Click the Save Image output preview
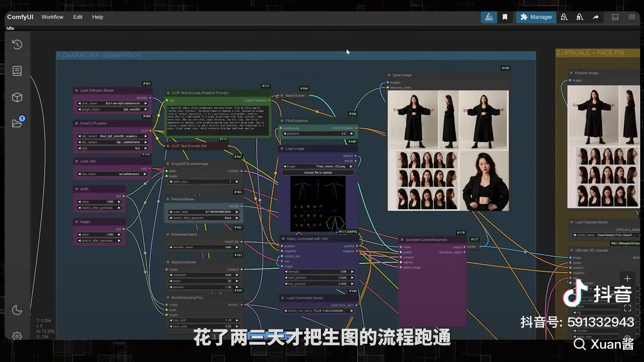The width and height of the screenshot is (644, 362). 448,151
